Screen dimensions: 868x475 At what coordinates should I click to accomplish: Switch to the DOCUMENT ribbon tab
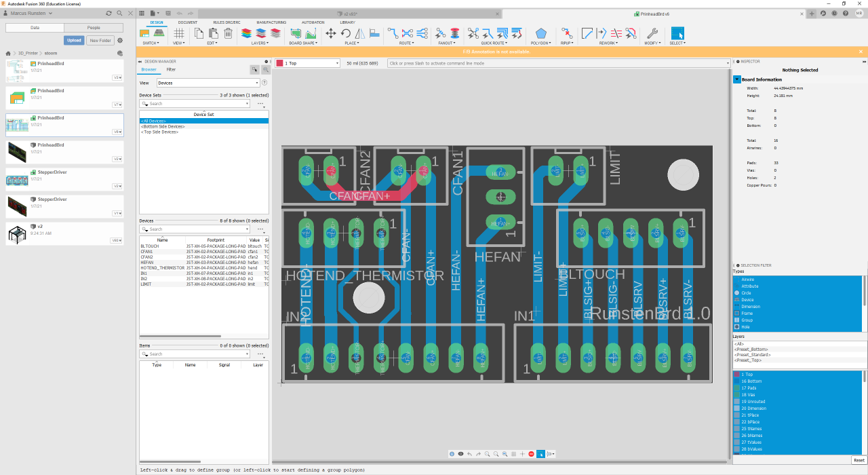[x=188, y=22]
